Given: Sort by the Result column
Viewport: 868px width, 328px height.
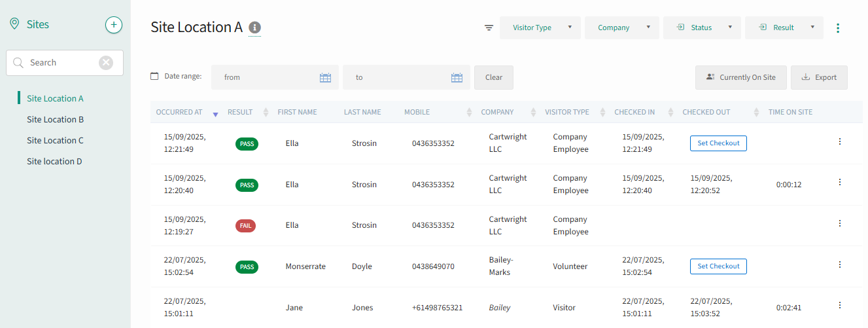Looking at the screenshot, I should 266,113.
